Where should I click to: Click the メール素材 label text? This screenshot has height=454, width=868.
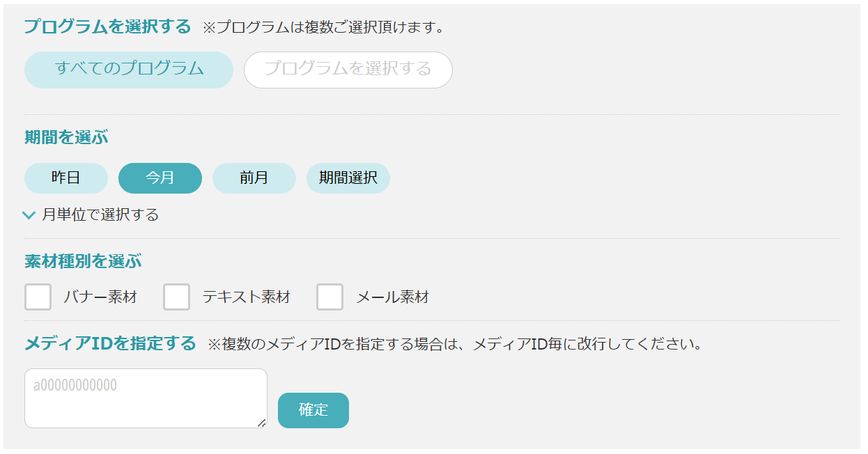click(x=392, y=297)
